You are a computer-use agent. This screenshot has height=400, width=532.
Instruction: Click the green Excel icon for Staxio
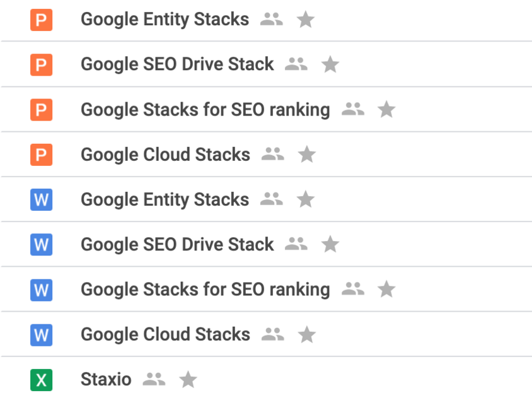coord(40,380)
